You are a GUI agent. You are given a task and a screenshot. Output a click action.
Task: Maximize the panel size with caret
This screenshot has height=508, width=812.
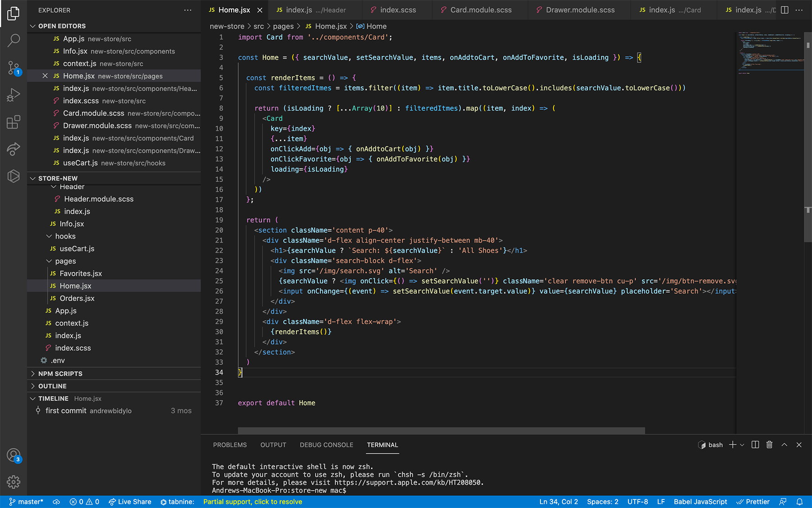pyautogui.click(x=784, y=445)
